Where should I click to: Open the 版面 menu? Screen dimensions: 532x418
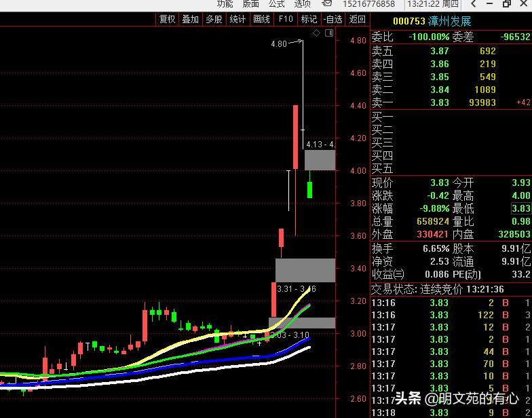(251, 4)
